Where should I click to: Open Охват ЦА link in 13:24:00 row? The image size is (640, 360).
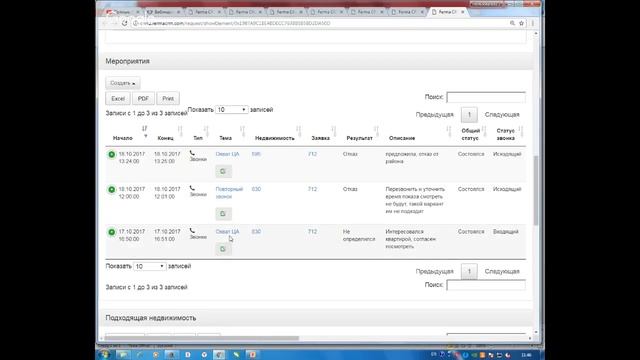click(227, 154)
